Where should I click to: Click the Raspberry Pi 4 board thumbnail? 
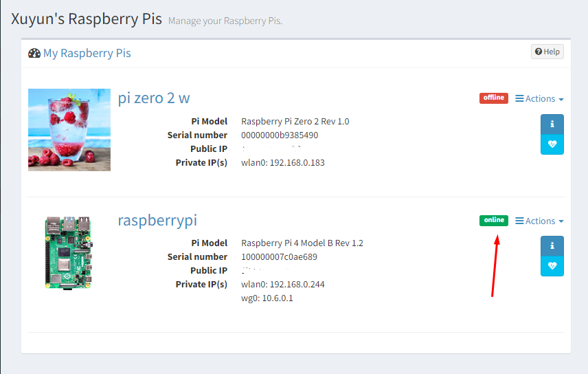point(69,252)
